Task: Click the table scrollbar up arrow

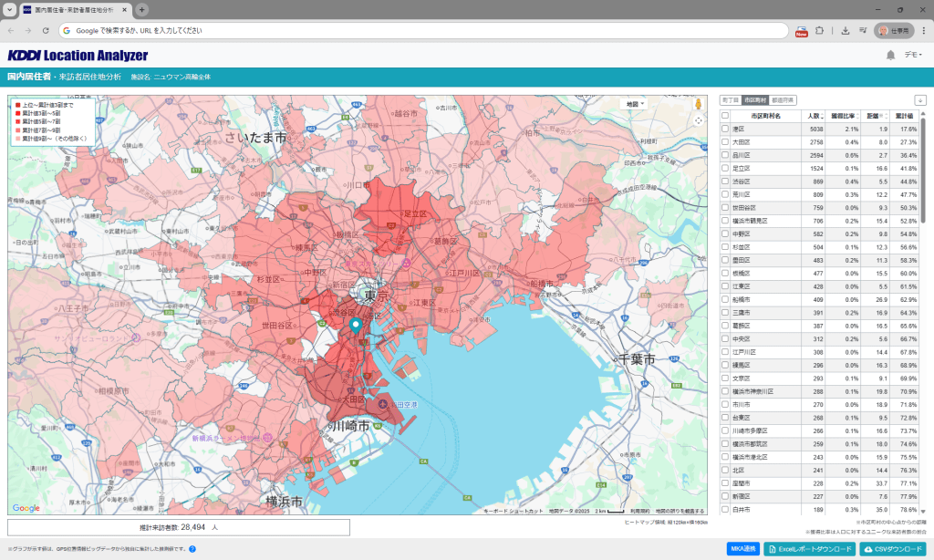Action: tap(923, 113)
